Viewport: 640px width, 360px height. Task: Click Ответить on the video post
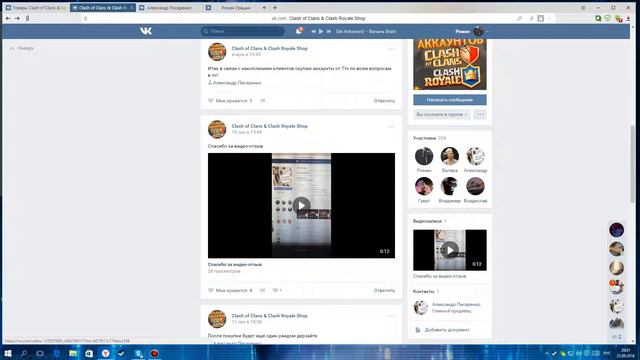tap(384, 290)
